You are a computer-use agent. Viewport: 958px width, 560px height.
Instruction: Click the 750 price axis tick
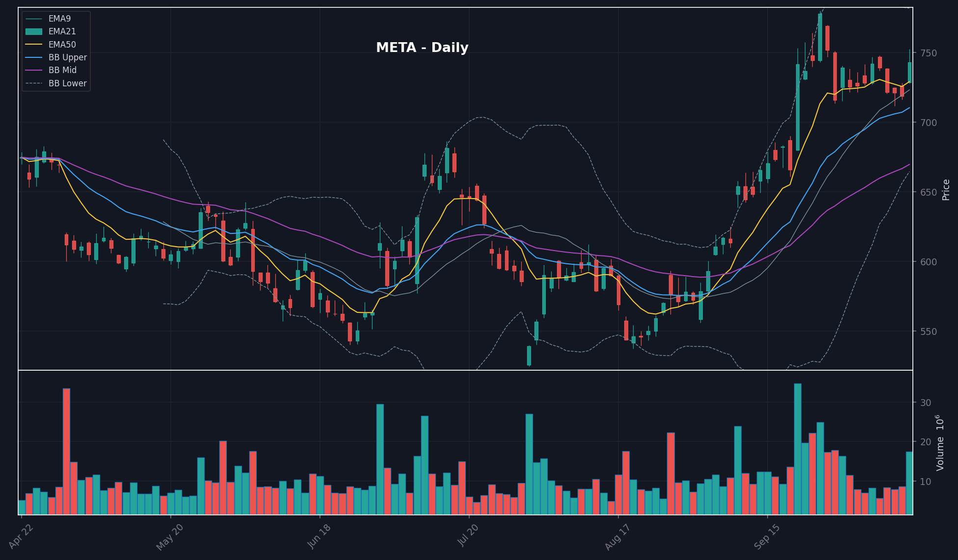click(929, 53)
